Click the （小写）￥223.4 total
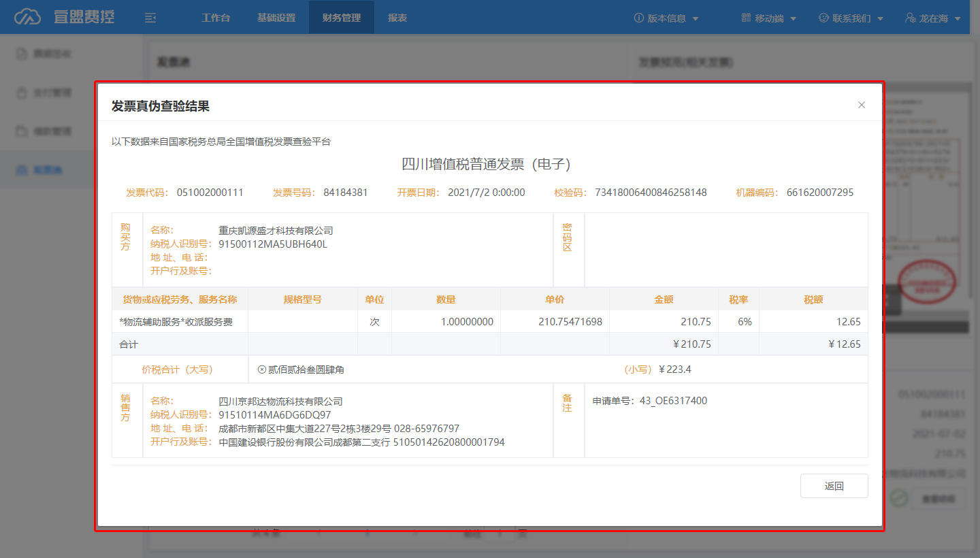Viewport: 980px width, 558px height. tap(657, 370)
